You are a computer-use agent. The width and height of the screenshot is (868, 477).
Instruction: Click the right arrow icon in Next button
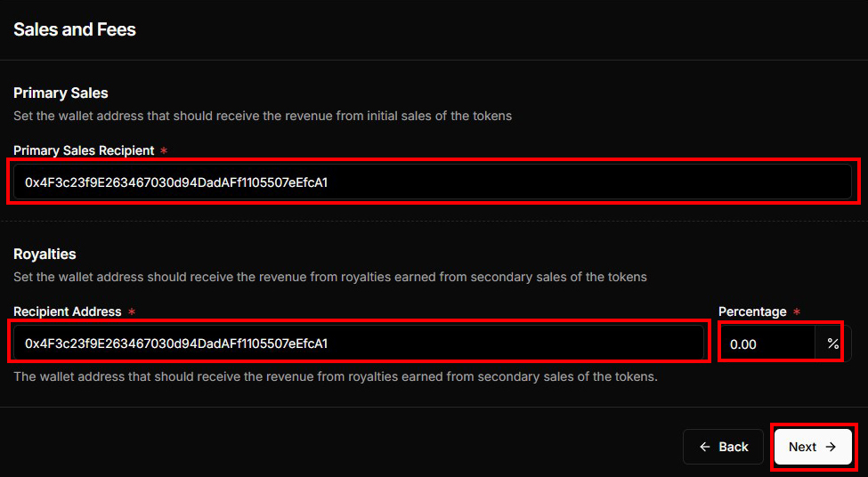pos(831,447)
